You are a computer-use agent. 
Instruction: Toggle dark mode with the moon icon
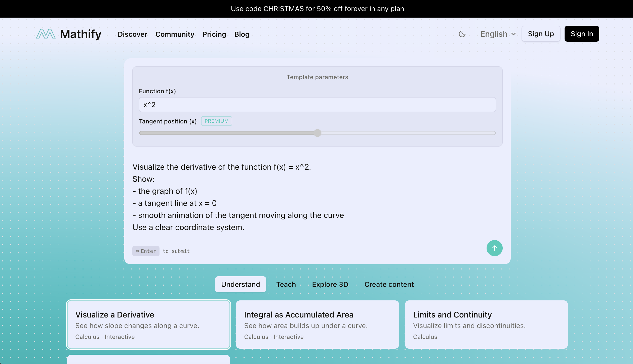click(462, 34)
